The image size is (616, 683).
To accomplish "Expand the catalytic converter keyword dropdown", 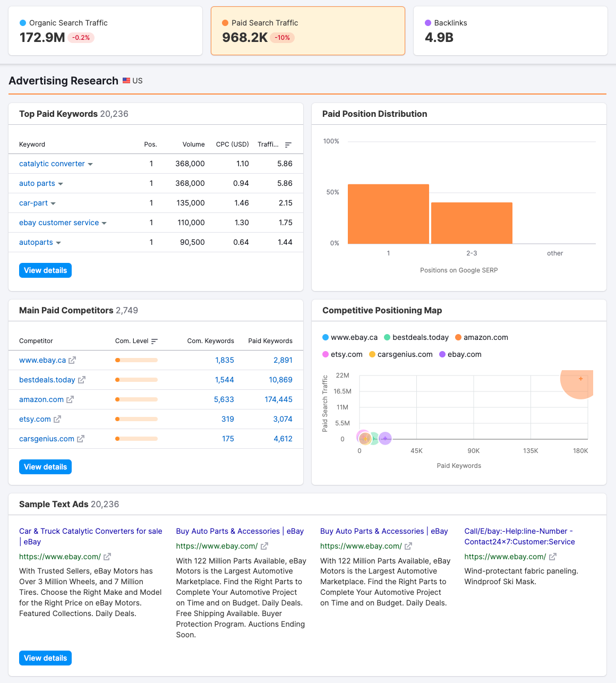I will (x=90, y=164).
